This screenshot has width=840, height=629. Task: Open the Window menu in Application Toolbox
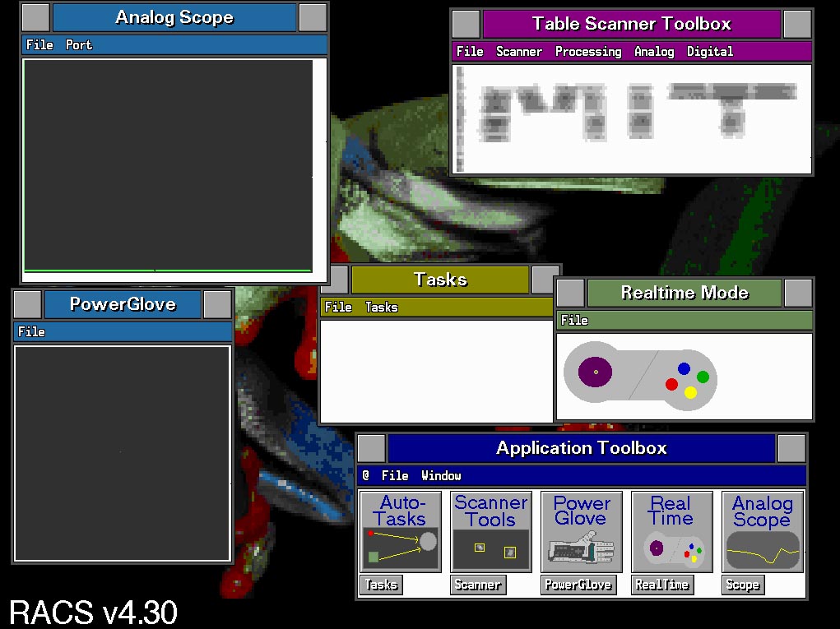pyautogui.click(x=441, y=475)
